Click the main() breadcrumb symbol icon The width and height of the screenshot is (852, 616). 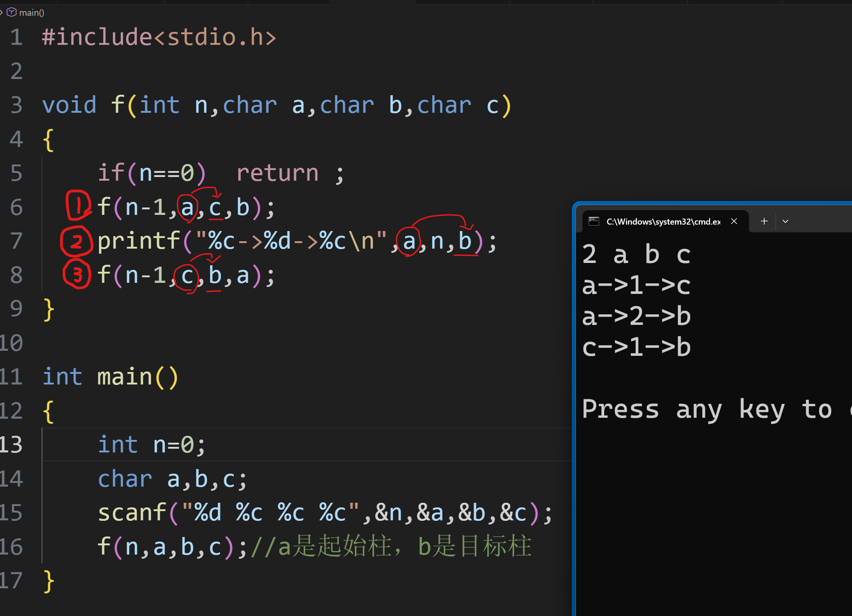click(x=12, y=12)
